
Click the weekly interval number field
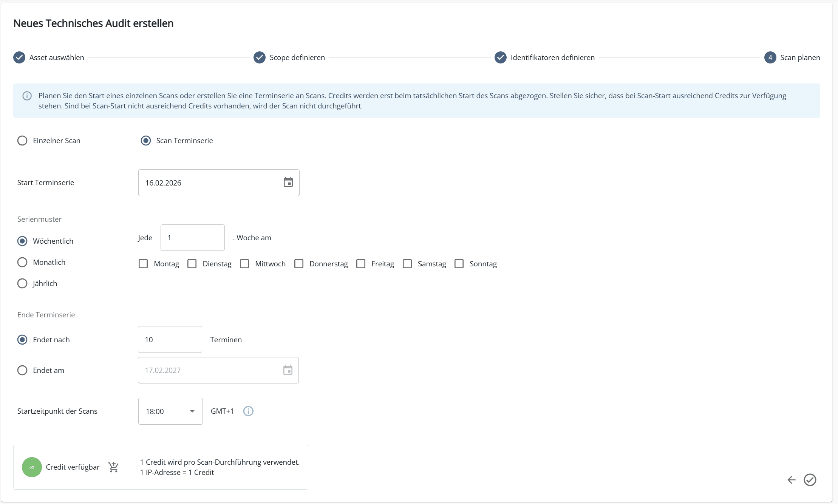click(x=192, y=237)
